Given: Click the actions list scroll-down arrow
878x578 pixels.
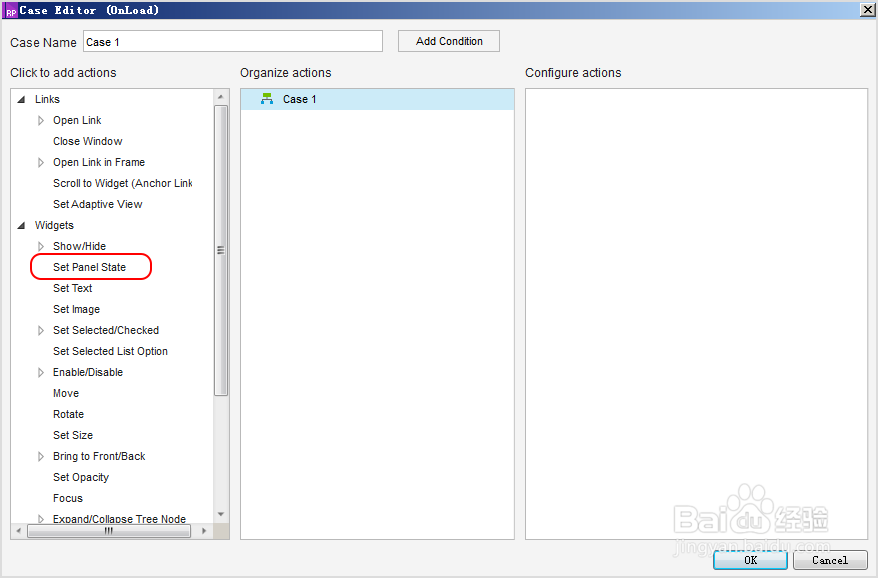Looking at the screenshot, I should [x=221, y=514].
